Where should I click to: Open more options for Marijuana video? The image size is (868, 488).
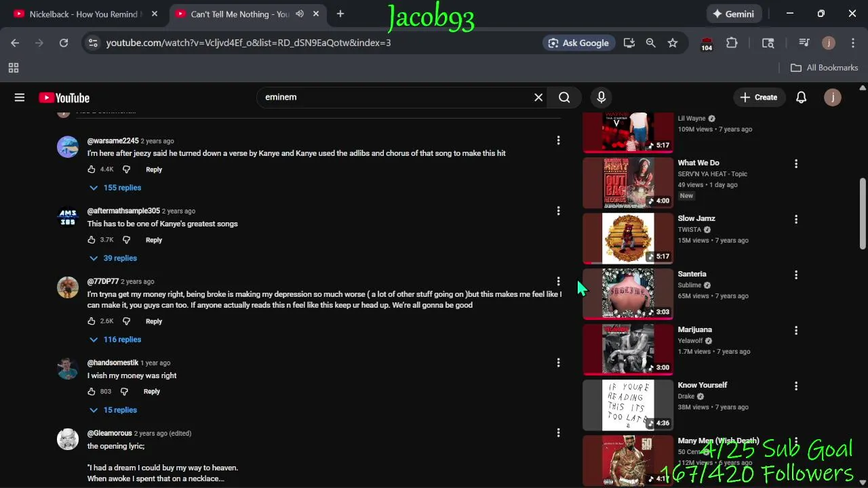796,330
